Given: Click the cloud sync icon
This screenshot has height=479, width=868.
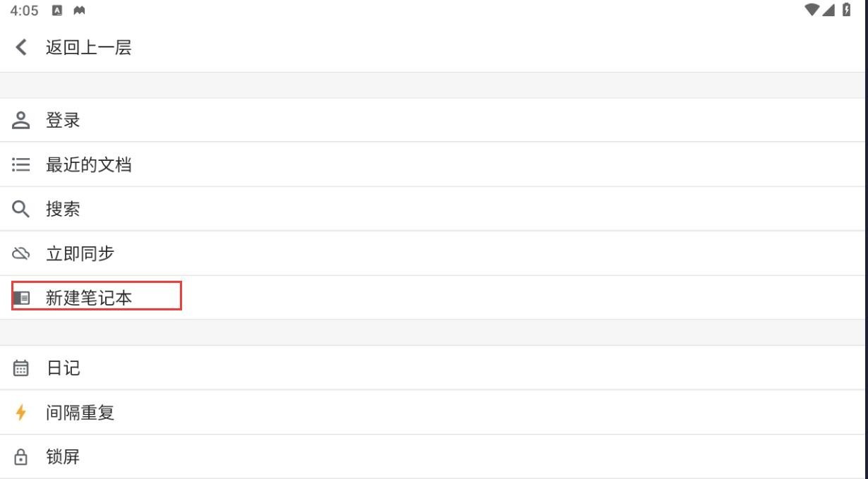Looking at the screenshot, I should tap(21, 253).
